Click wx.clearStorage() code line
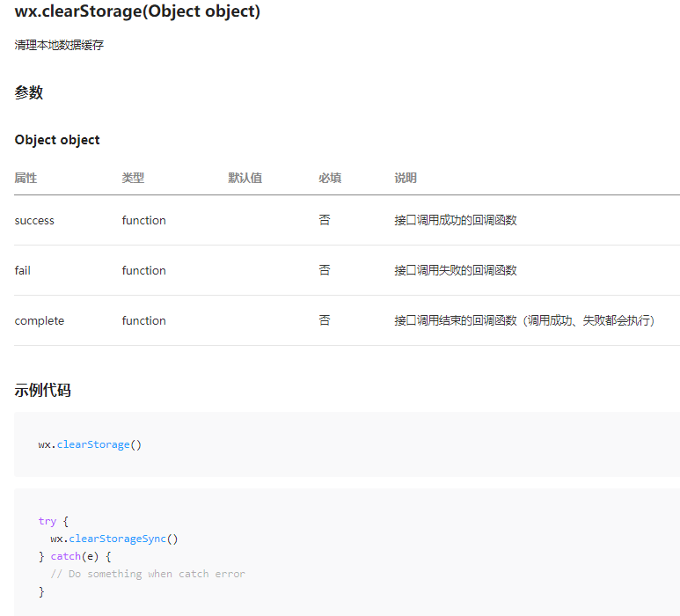680x616 pixels. 90,444
